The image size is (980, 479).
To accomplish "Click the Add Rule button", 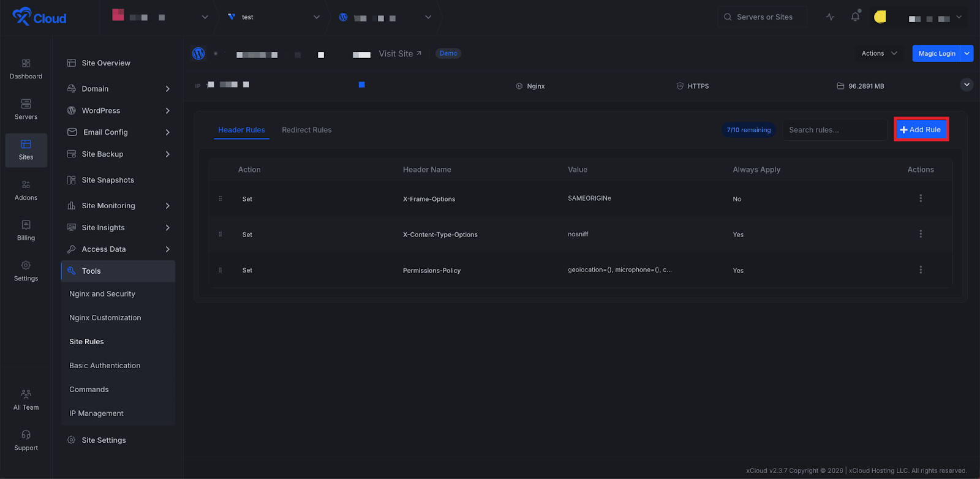I will pos(921,130).
